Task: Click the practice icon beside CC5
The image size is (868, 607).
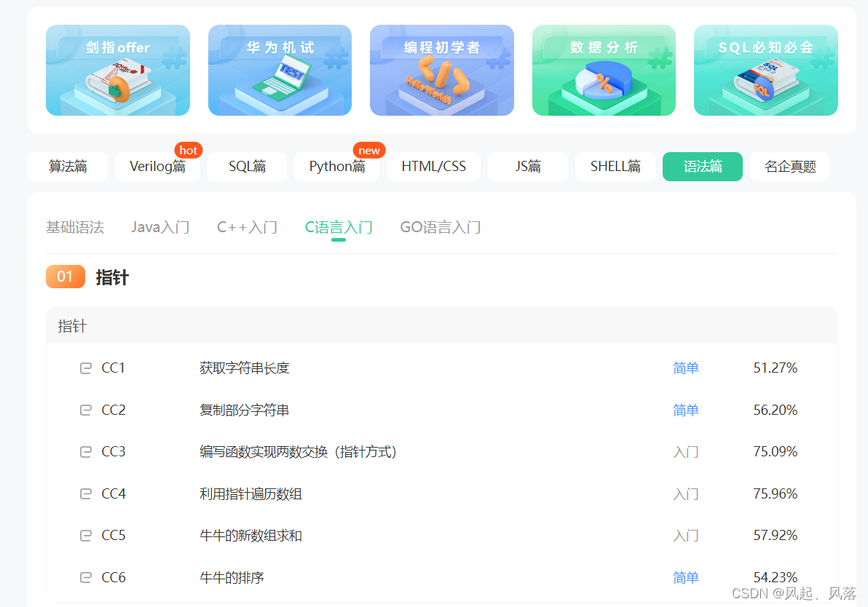Action: tap(85, 535)
